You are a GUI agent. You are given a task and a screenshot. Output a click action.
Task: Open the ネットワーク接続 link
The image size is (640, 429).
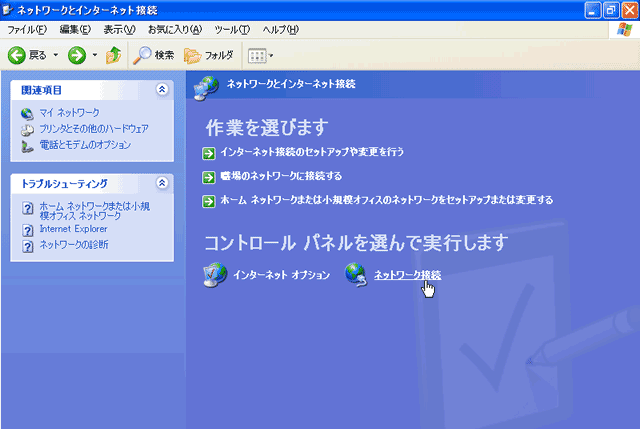pos(407,275)
